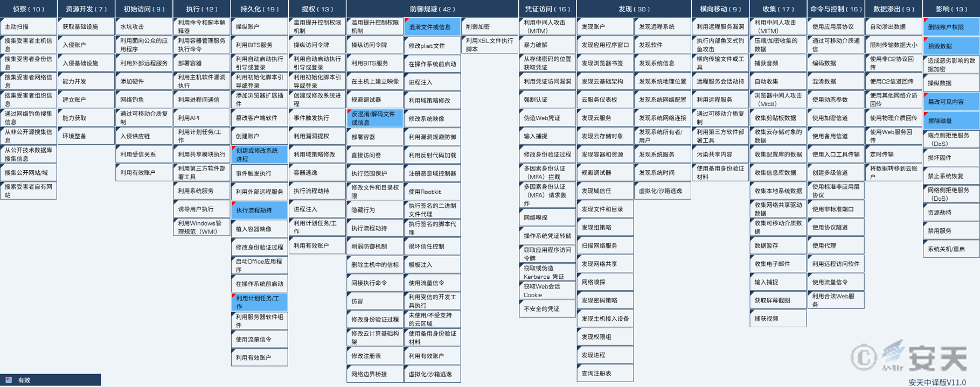The width and height of the screenshot is (980, 387).
Task: Select the 获取基础设施 technique cell
Action: [x=86, y=26]
